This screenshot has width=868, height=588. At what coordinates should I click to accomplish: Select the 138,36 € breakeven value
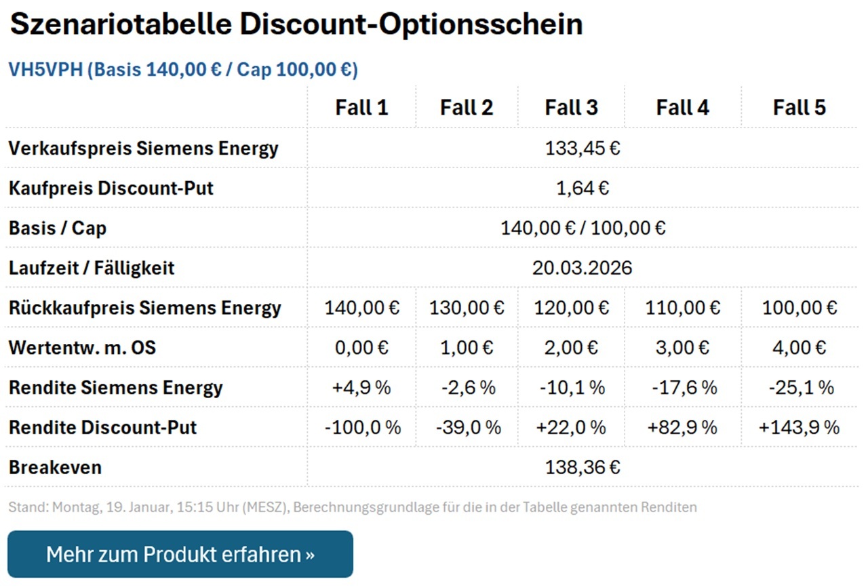583,467
